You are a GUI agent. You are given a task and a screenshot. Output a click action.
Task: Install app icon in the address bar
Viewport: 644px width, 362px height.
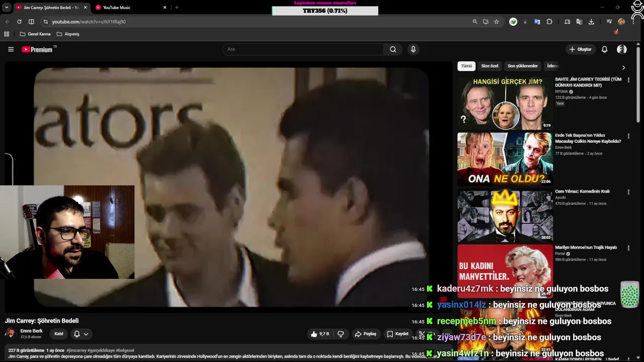[x=486, y=22]
